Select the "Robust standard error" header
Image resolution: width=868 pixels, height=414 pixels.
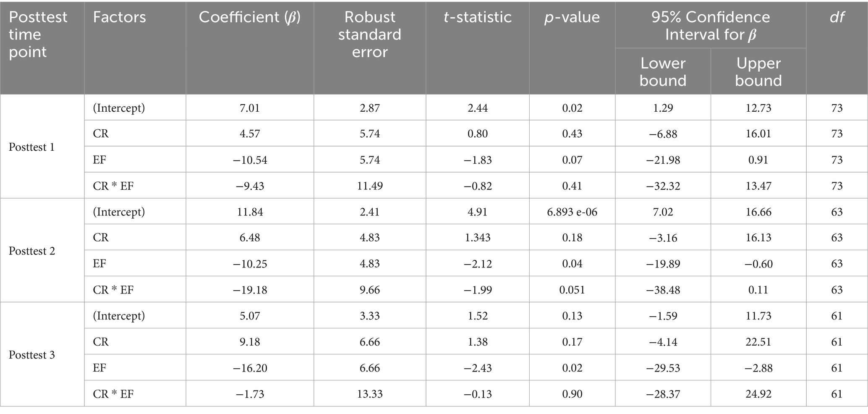(x=369, y=34)
